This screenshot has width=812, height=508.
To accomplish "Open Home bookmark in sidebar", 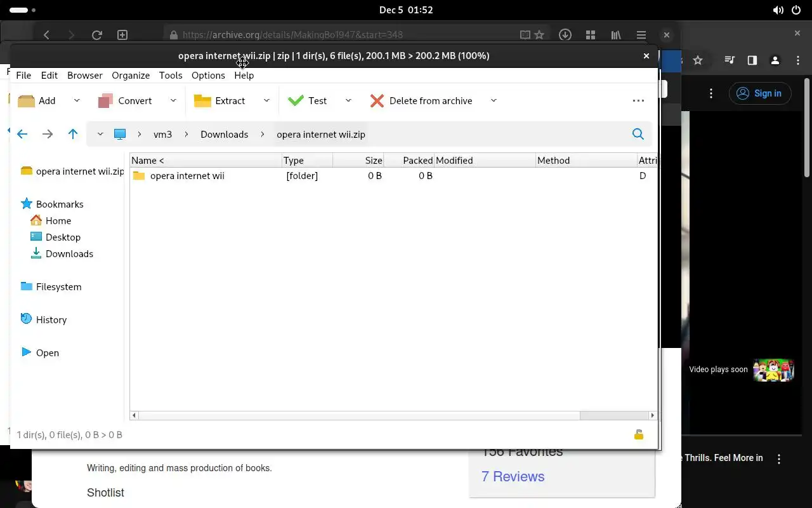I will (51, 220).
